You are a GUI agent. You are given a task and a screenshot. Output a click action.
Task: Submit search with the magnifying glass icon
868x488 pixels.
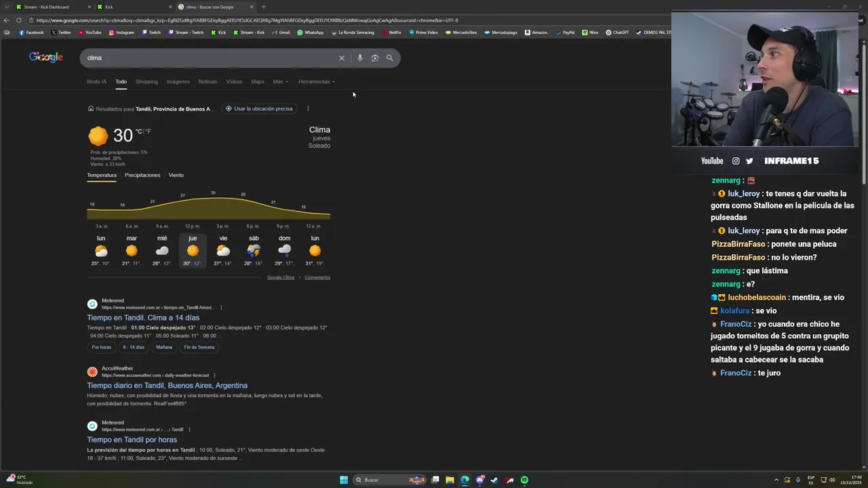(390, 58)
